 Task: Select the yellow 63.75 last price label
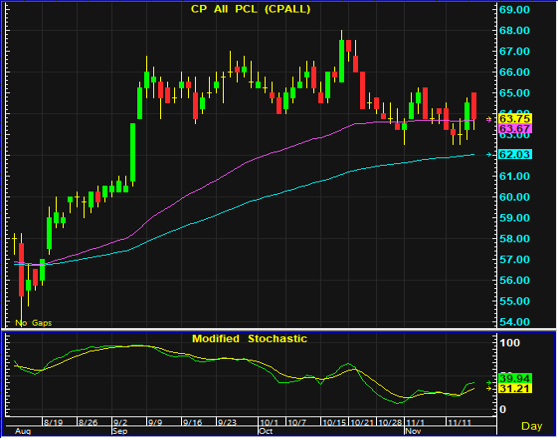(x=515, y=118)
